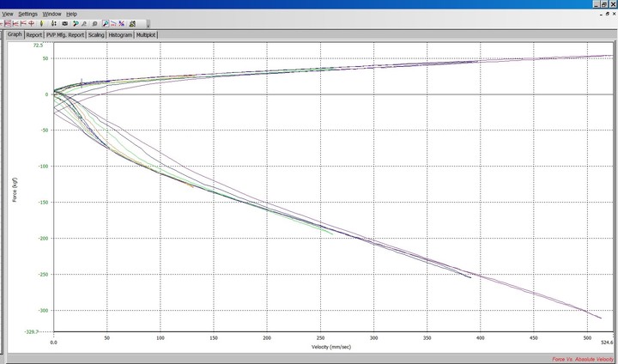Open the Window menu
618x364 pixels.
(x=51, y=14)
